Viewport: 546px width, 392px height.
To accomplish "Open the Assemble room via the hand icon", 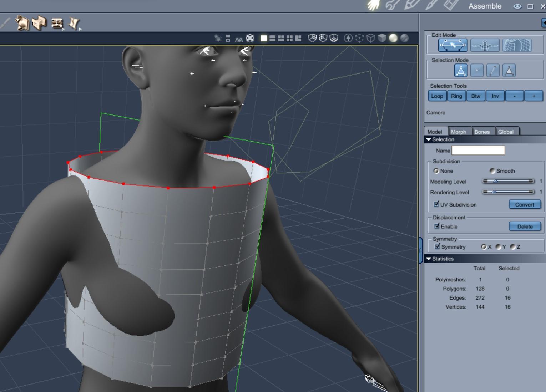I will click(374, 5).
